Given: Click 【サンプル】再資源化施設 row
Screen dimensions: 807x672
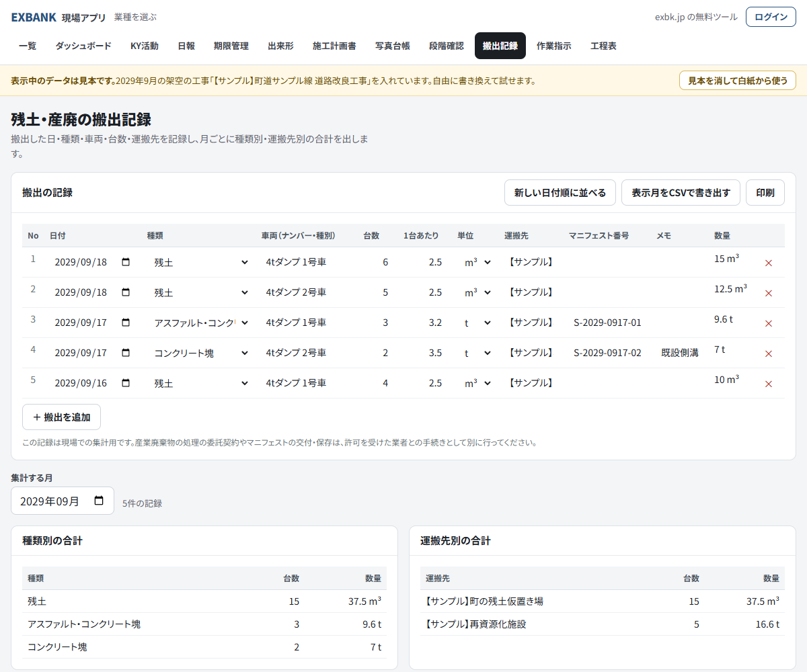Looking at the screenshot, I should pyautogui.click(x=603, y=624).
